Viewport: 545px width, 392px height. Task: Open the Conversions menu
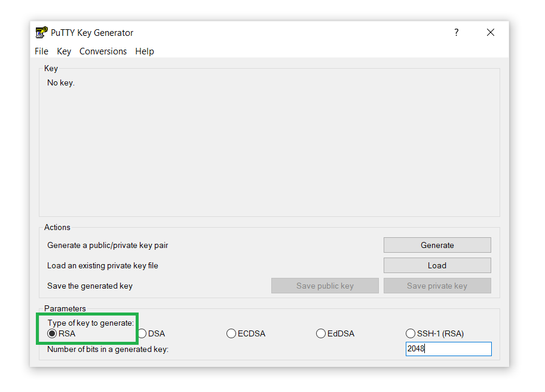point(103,51)
